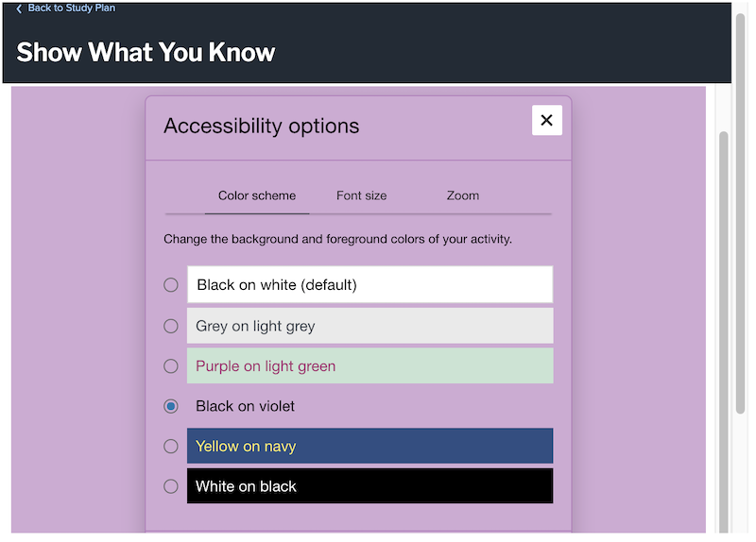Screen dimensions: 756x542
Task: Select the Black on white radio button
Action: coord(171,284)
